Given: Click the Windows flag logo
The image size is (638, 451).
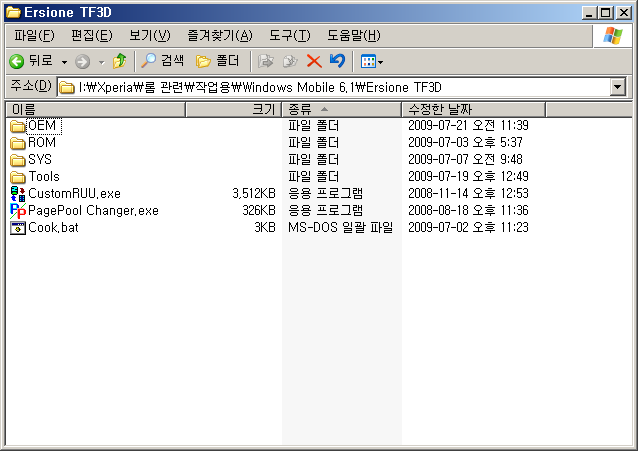Looking at the screenshot, I should (x=613, y=36).
